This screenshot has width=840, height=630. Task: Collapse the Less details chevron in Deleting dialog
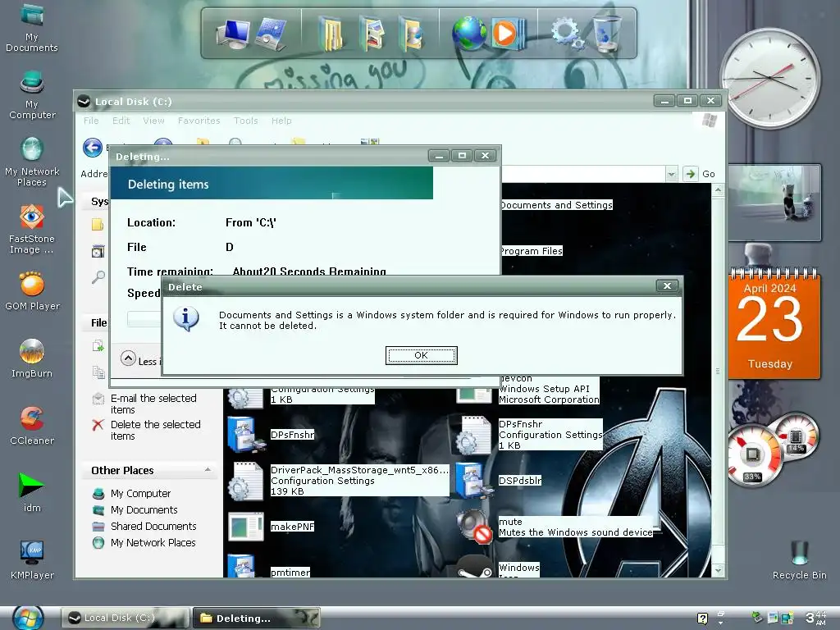pyautogui.click(x=128, y=358)
